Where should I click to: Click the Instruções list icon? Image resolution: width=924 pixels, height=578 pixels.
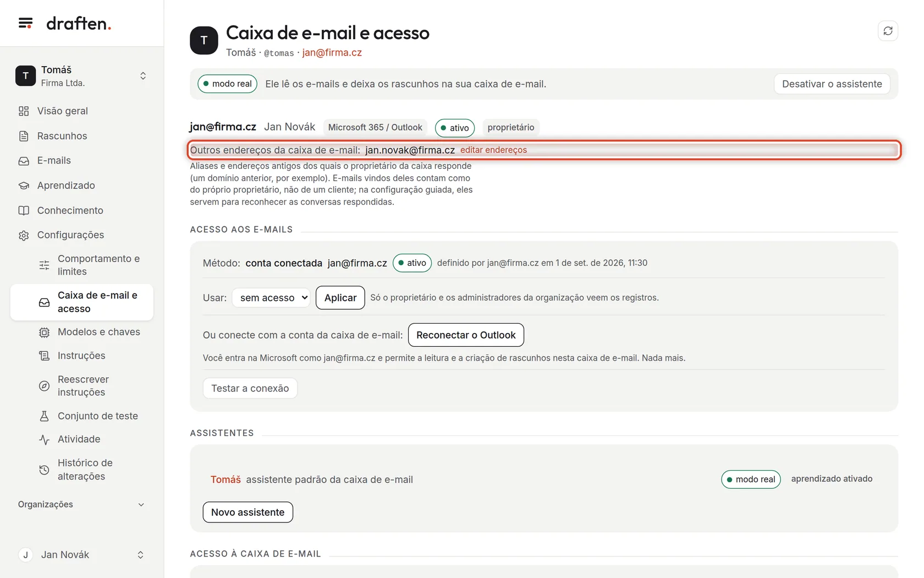pos(45,356)
